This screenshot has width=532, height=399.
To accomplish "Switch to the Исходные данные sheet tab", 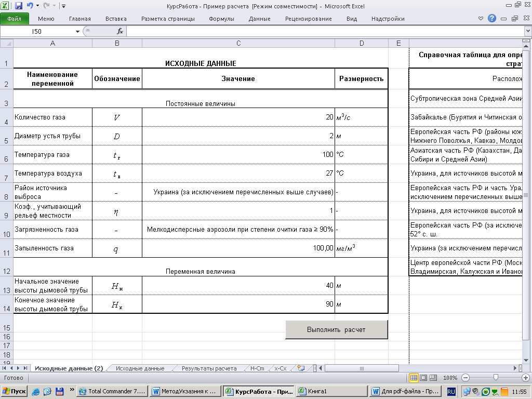I will pyautogui.click(x=140, y=368).
